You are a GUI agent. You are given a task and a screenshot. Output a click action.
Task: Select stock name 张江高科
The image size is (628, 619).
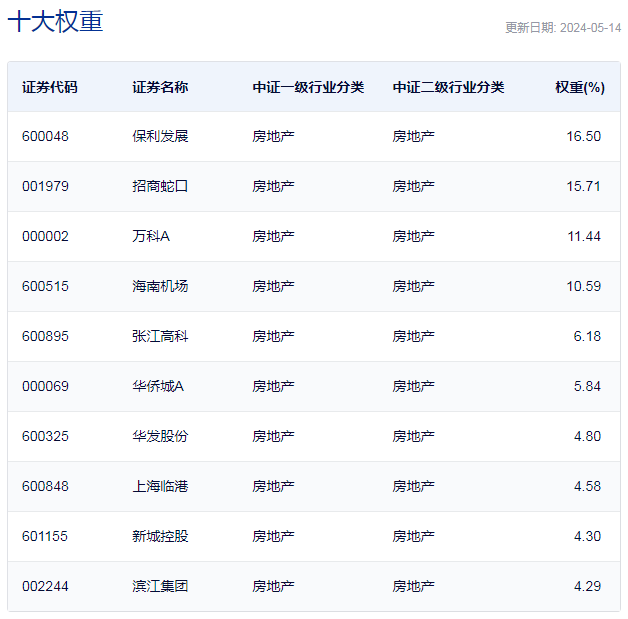tap(160, 336)
